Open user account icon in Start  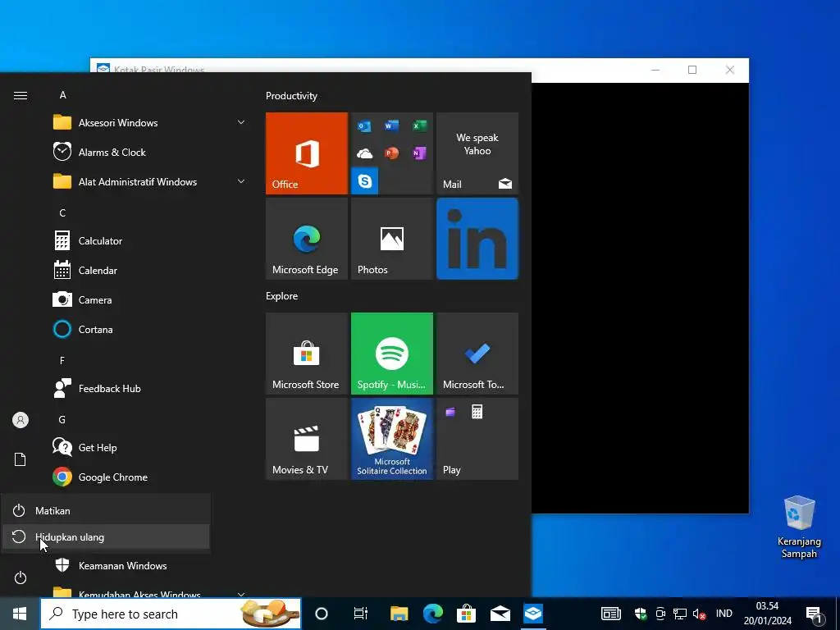(x=21, y=420)
